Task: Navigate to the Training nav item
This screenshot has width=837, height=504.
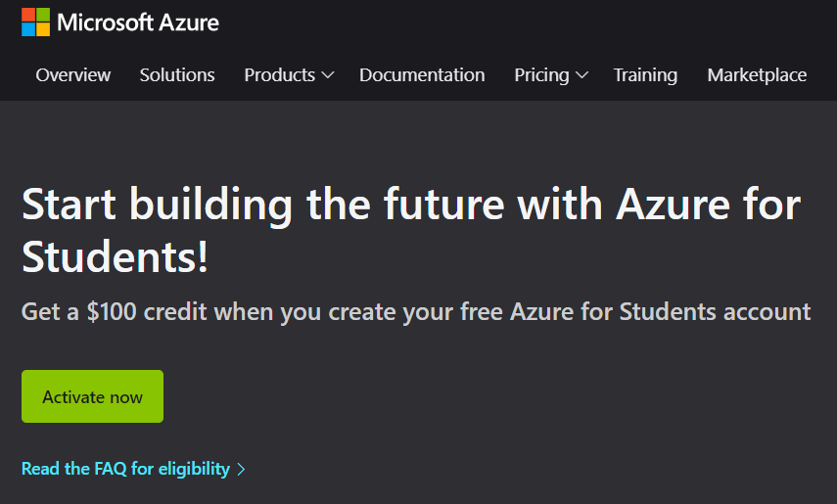Action: pos(645,75)
